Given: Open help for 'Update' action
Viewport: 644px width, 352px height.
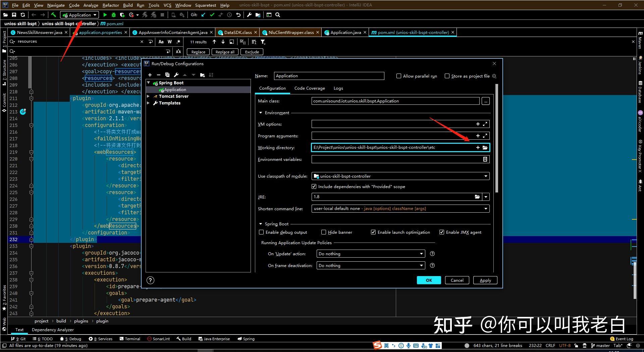Looking at the screenshot, I should coord(432,254).
